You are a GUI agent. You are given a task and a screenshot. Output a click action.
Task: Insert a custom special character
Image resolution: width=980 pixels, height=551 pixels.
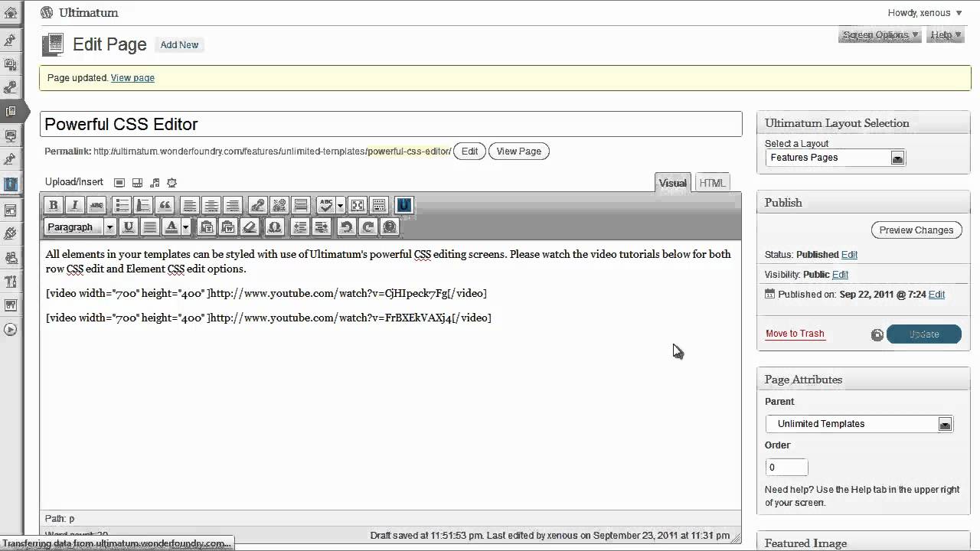274,227
